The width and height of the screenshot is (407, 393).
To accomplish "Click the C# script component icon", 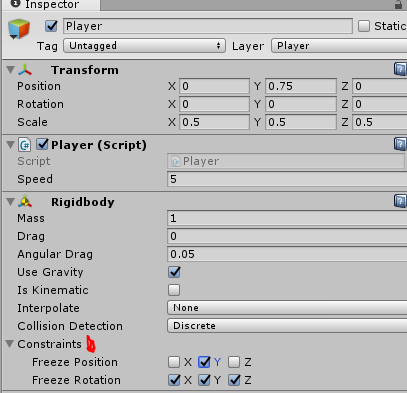I will [25, 145].
